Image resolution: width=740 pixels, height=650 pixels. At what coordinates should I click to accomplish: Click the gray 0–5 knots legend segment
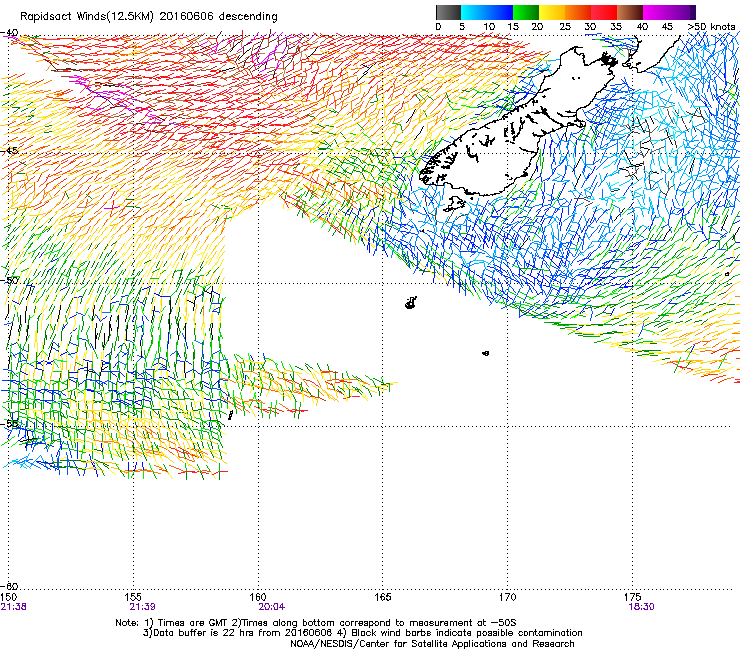pos(448,12)
